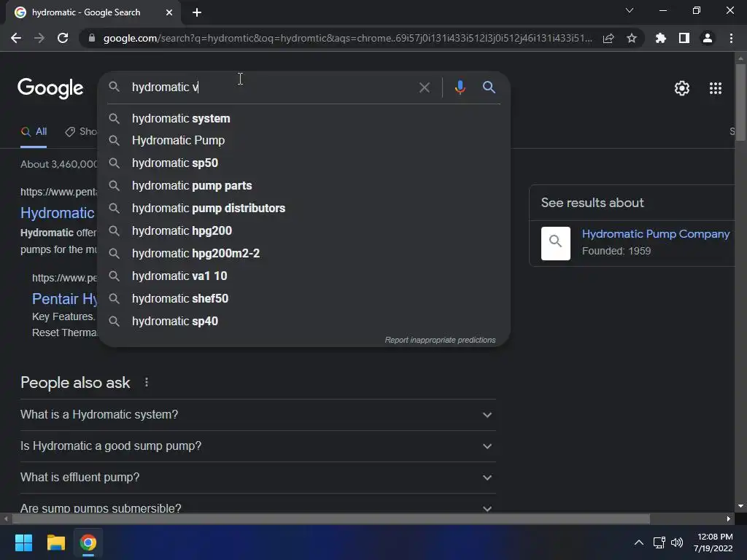
Task: Click scrollbar down arrow
Action: point(740,506)
